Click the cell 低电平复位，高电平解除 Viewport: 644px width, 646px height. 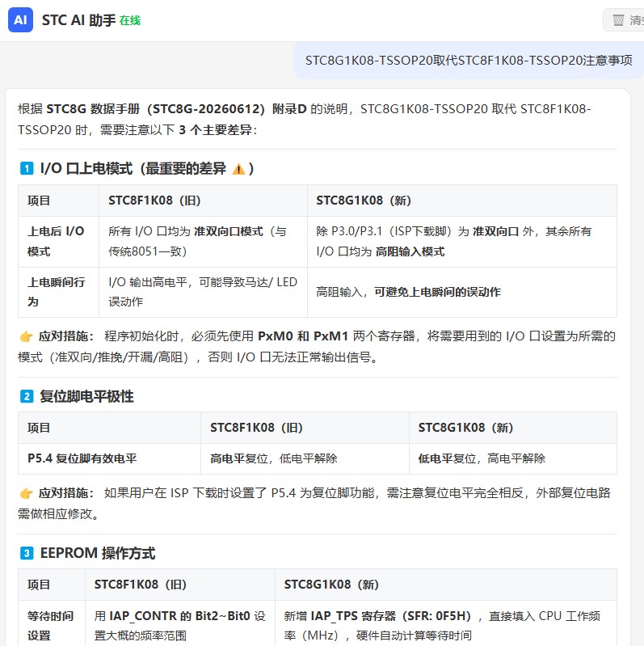[x=513, y=458]
